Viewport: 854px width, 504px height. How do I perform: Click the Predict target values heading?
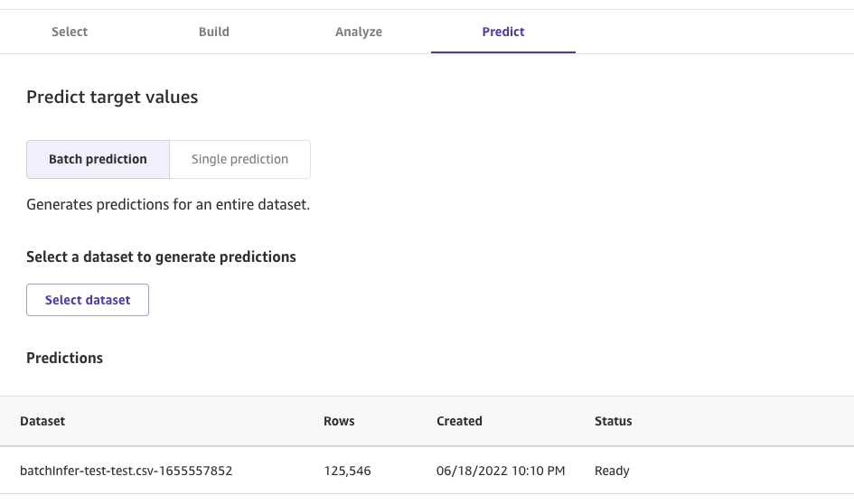click(112, 98)
